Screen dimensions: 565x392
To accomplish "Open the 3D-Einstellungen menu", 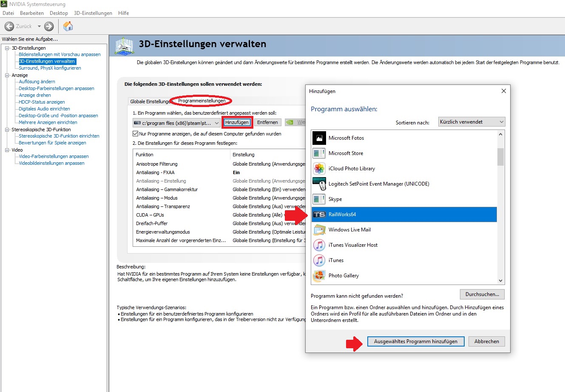I will [x=93, y=13].
